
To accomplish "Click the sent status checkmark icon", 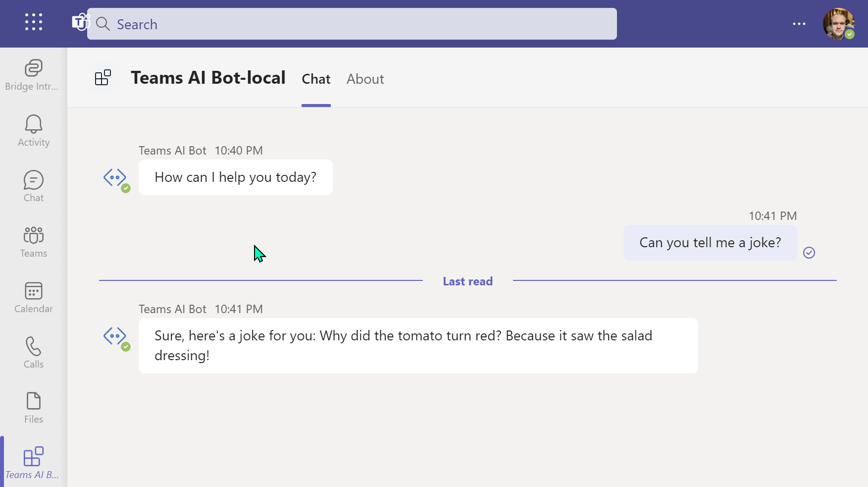I will pos(809,253).
